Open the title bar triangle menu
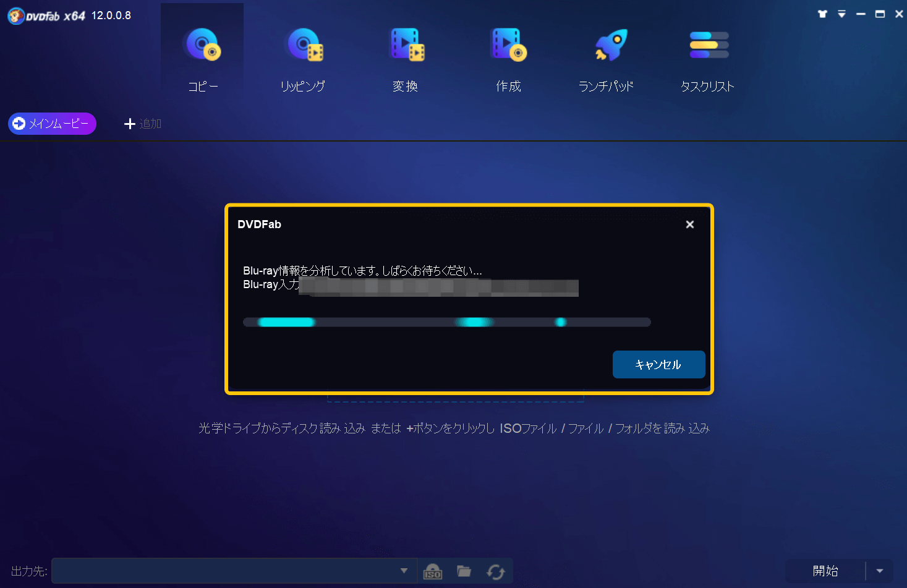The image size is (907, 588). pyautogui.click(x=841, y=14)
